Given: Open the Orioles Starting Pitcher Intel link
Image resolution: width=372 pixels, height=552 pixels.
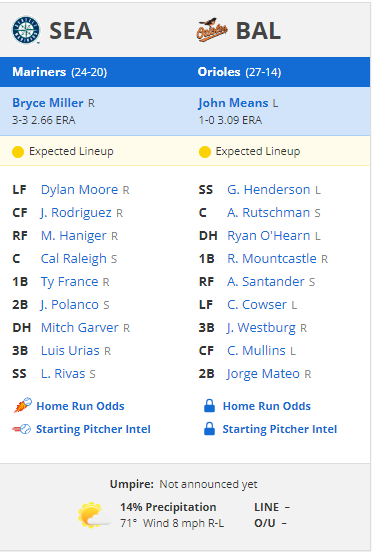Looking at the screenshot, I should point(280,429).
